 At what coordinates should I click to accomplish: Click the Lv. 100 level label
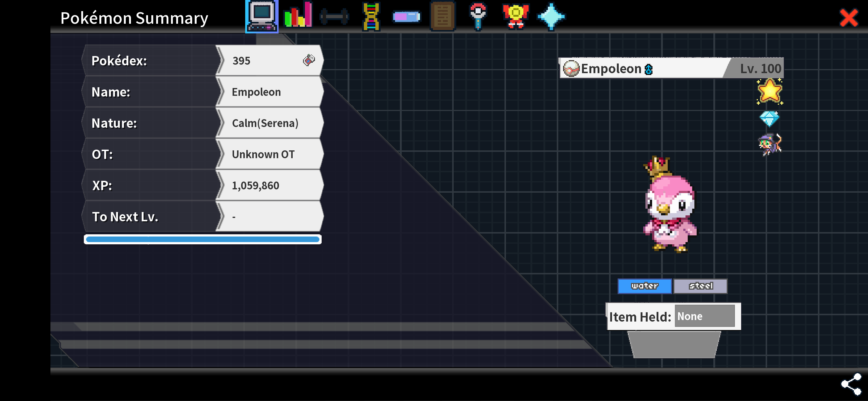760,69
